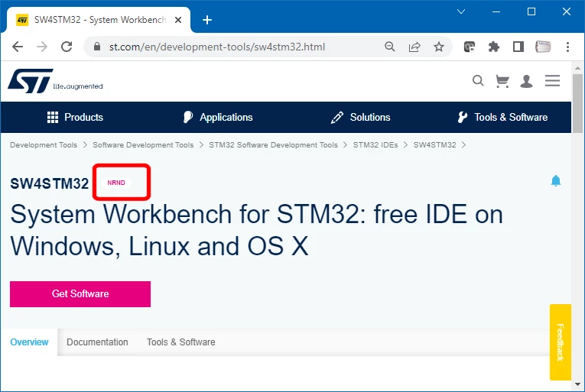Go to STM32 Software Development Tools breadcrumb
This screenshot has width=585, height=392.
[273, 144]
